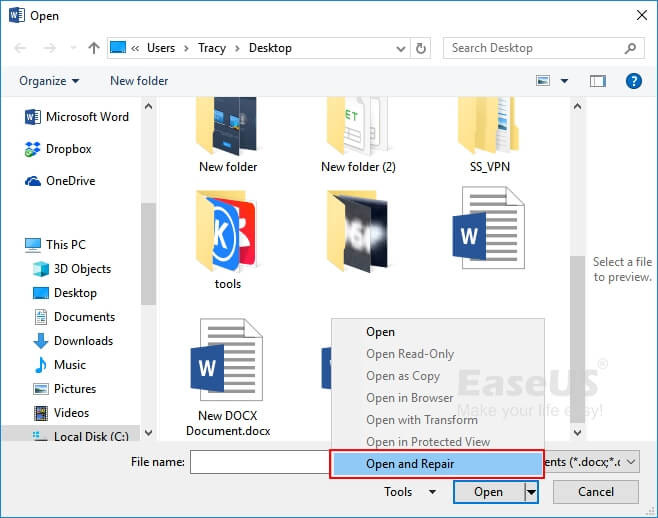Go up one folder level
The width and height of the screenshot is (658, 518).
tap(94, 48)
